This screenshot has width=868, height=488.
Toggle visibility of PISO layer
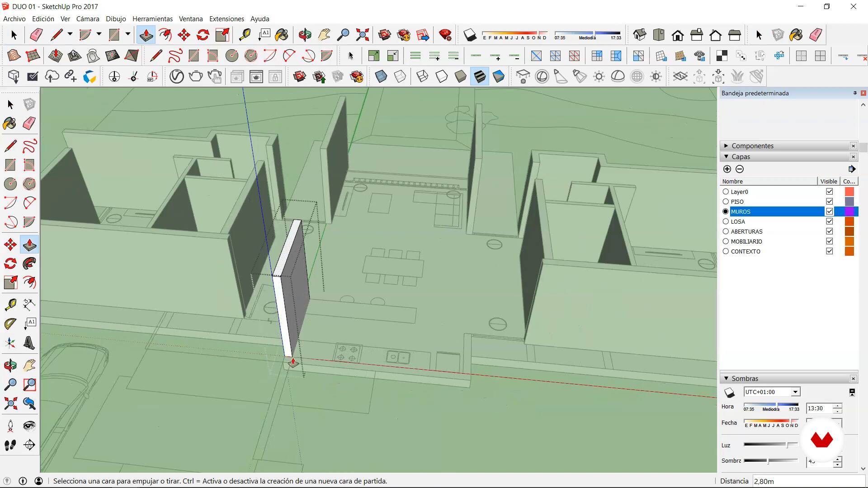tap(830, 202)
